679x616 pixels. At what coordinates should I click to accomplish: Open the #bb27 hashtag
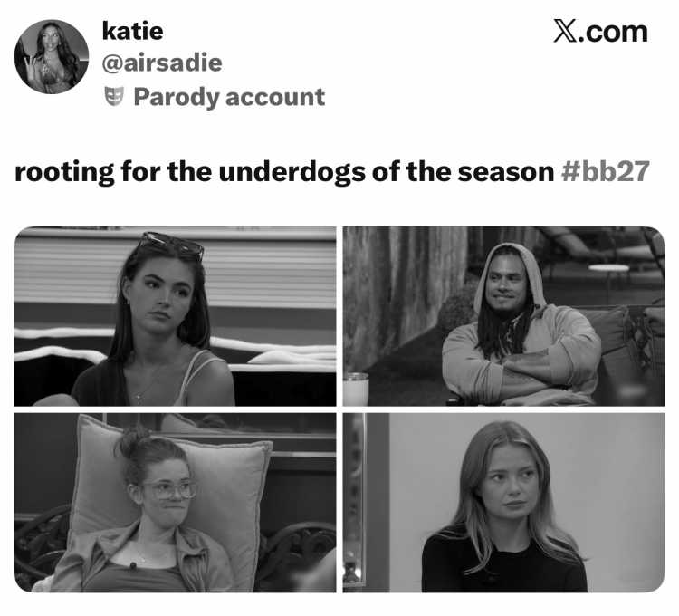(x=605, y=171)
